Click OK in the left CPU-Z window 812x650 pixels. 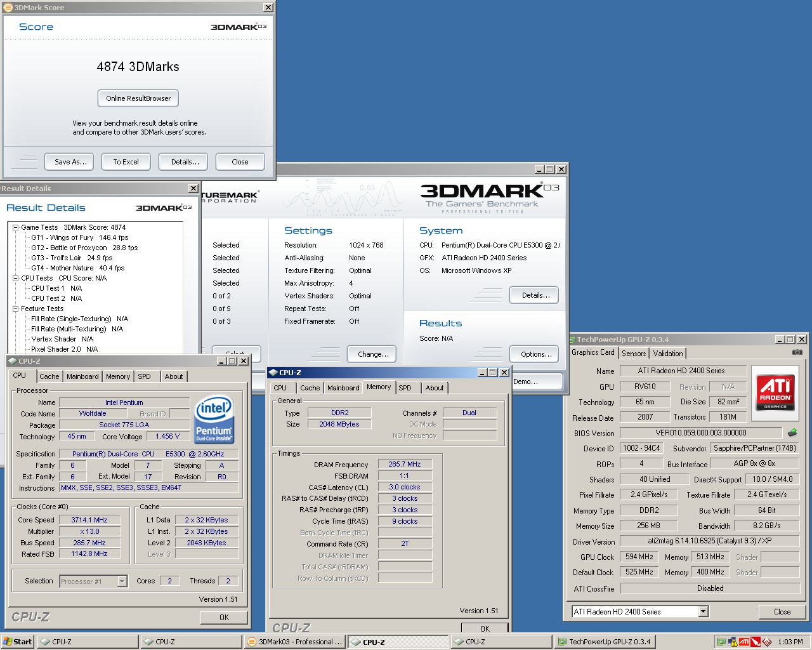pos(224,617)
